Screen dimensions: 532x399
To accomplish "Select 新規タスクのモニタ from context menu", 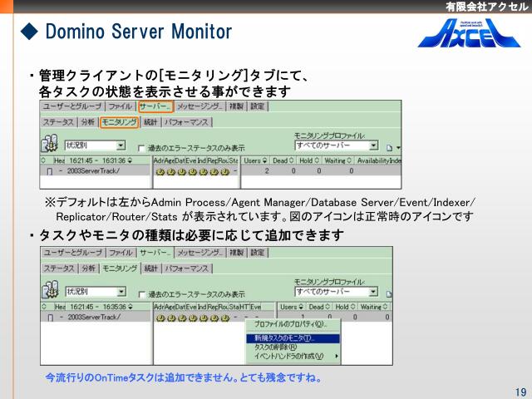I will pyautogui.click(x=284, y=338).
